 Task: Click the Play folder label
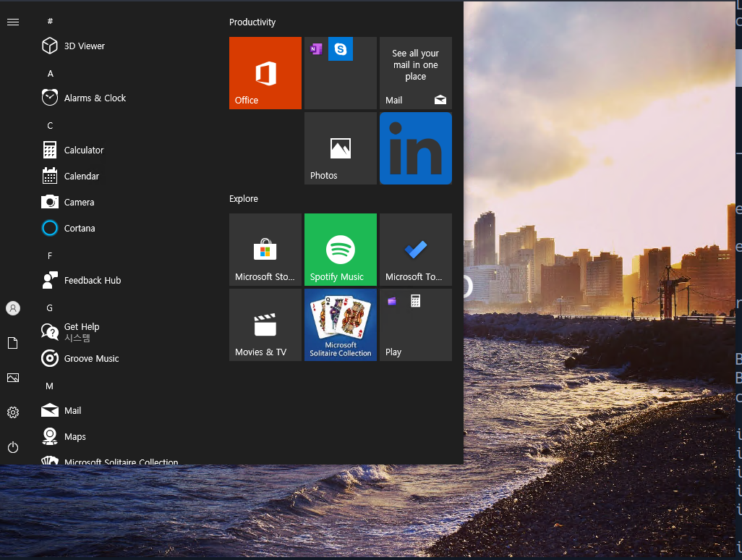click(x=393, y=352)
